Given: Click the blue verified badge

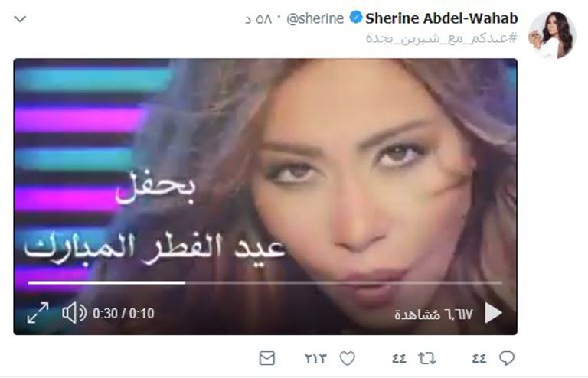Looking at the screenshot, I should 355,18.
